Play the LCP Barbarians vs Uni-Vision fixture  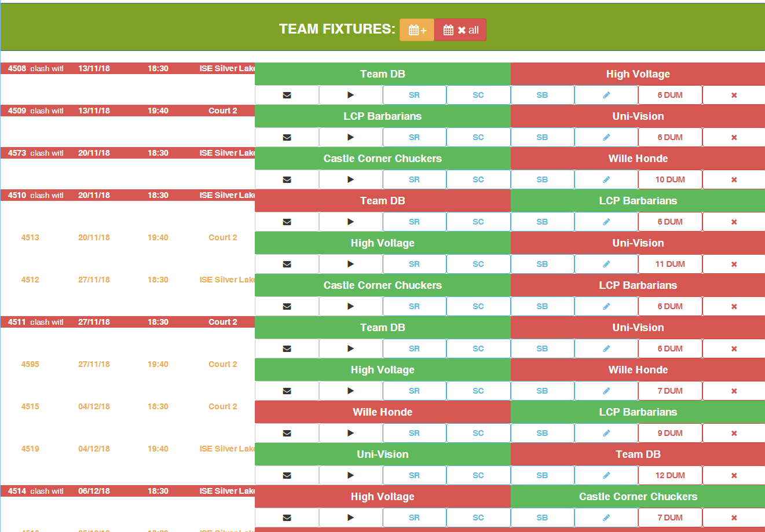point(350,137)
